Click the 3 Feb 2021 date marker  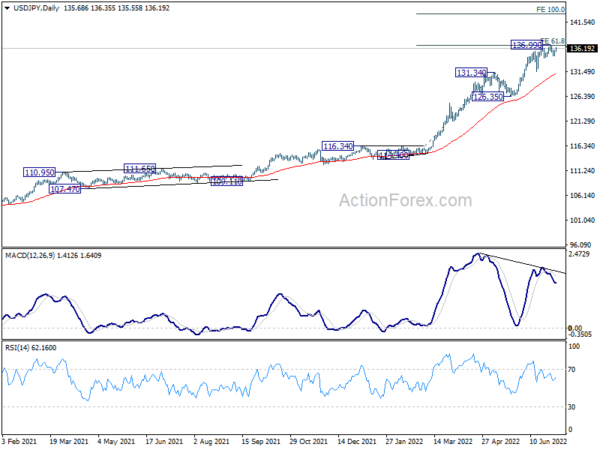(19, 441)
